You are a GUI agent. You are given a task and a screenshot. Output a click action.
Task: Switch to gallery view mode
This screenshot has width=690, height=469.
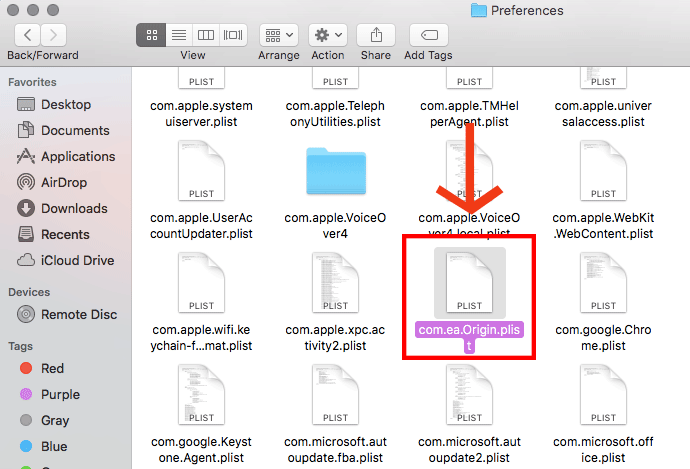(233, 35)
